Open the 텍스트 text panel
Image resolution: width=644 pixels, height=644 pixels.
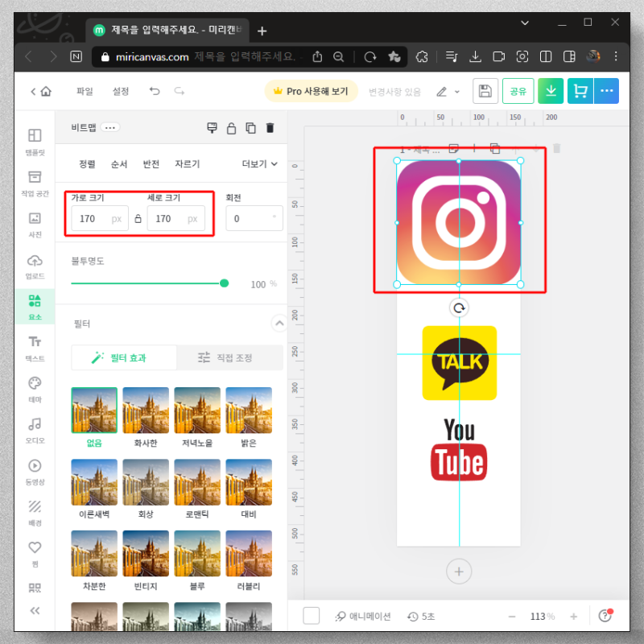point(35,349)
